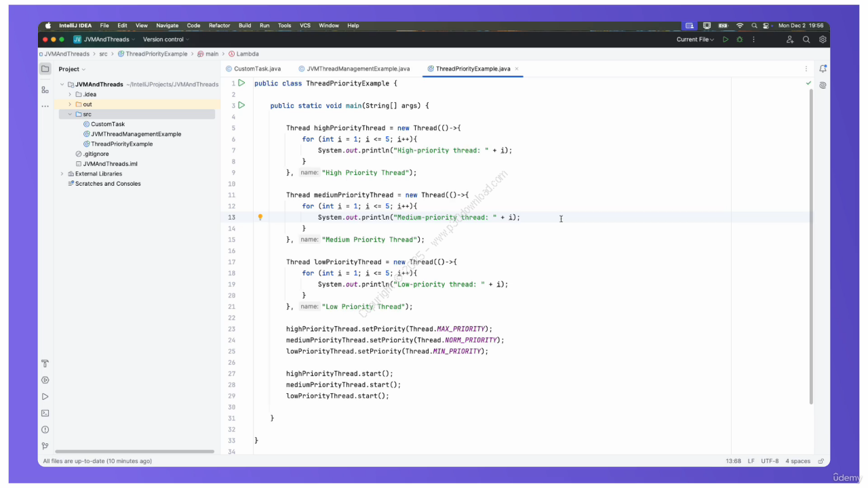This screenshot has height=488, width=868.
Task: Click the LF line separator indicator
Action: [751, 461]
